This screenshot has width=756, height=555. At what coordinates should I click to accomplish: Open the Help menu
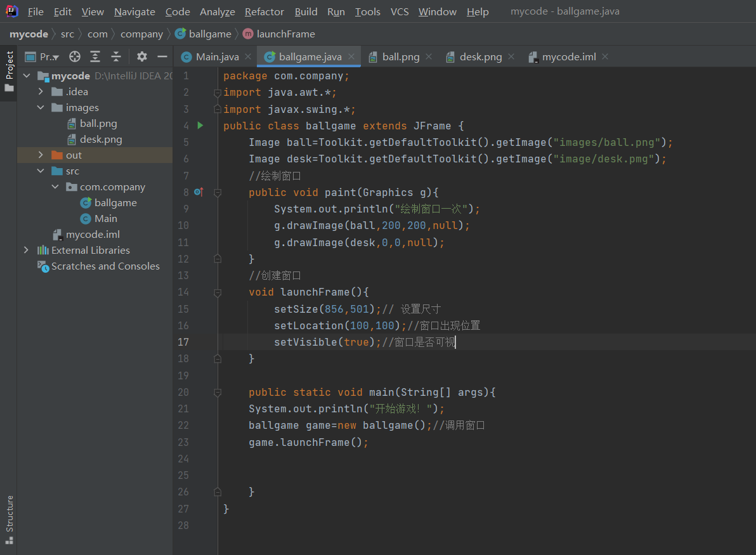click(x=478, y=11)
